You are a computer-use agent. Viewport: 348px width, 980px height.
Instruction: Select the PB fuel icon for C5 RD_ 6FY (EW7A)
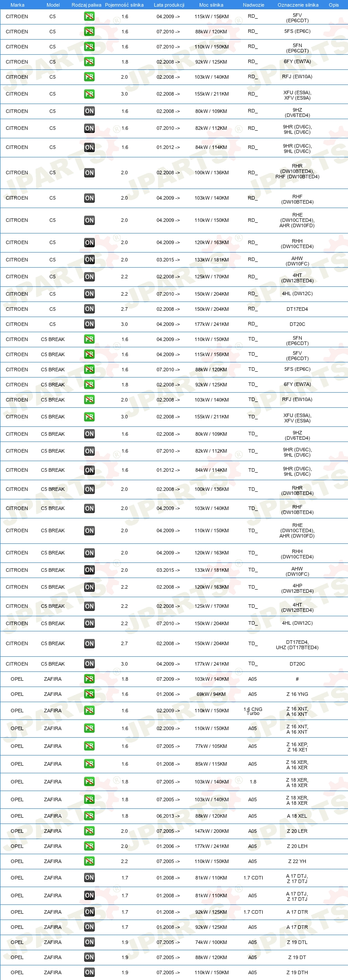coord(89,62)
